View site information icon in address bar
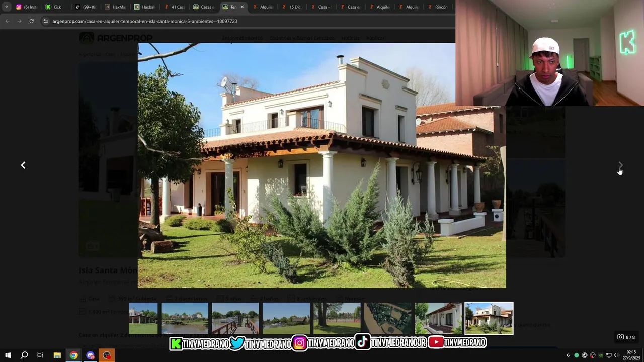644x362 pixels. point(46,21)
